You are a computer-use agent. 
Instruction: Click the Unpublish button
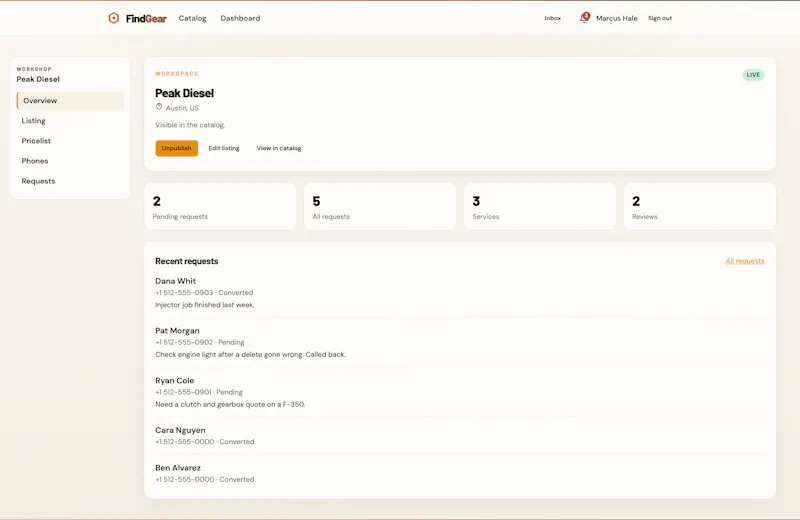coord(177,148)
